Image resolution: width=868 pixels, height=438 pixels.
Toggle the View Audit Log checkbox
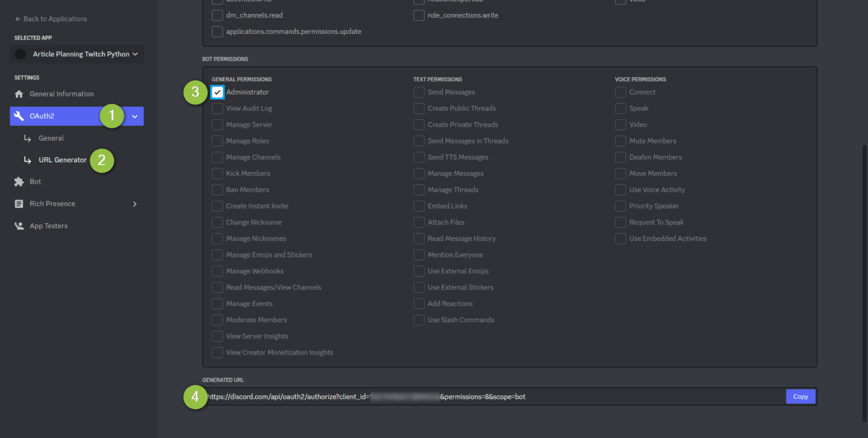click(x=218, y=109)
